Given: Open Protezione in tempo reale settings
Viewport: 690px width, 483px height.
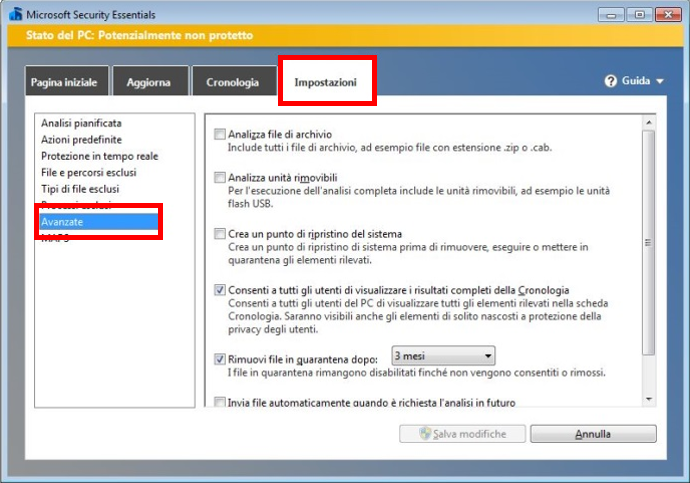Looking at the screenshot, I should click(x=99, y=156).
